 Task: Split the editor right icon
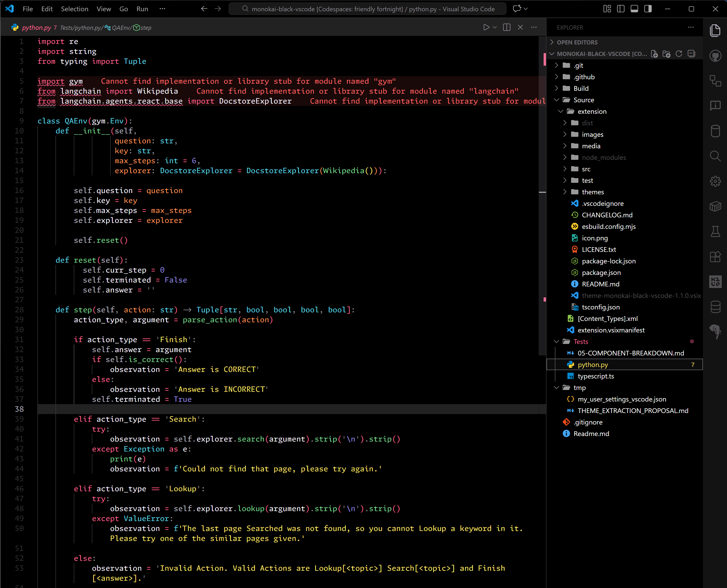coord(507,27)
